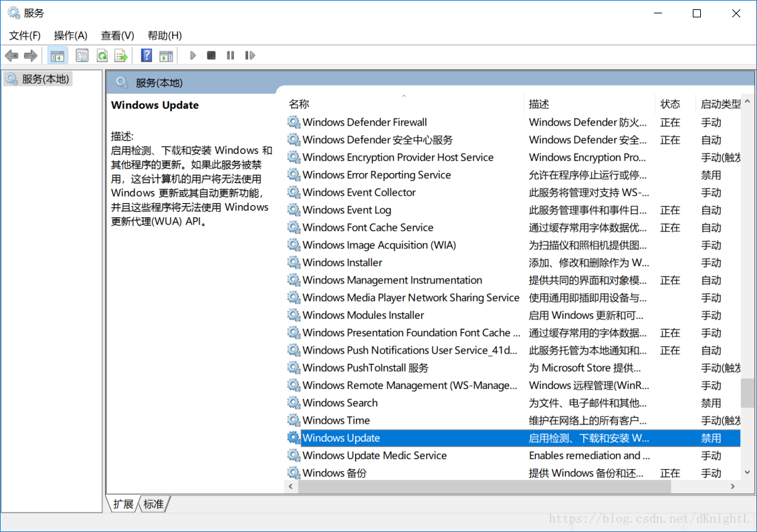Click the Restart Service icon
The height and width of the screenshot is (532, 757).
249,55
